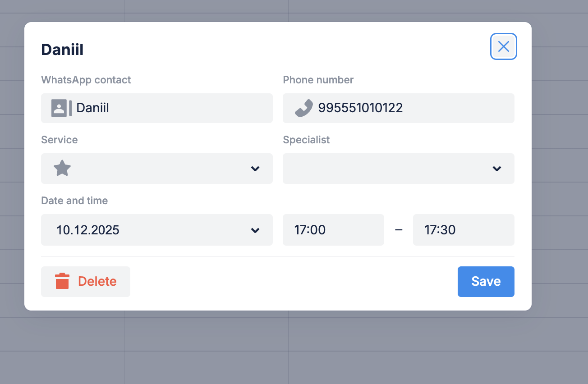Click the red trash can icon
The width and height of the screenshot is (588, 384).
(62, 281)
